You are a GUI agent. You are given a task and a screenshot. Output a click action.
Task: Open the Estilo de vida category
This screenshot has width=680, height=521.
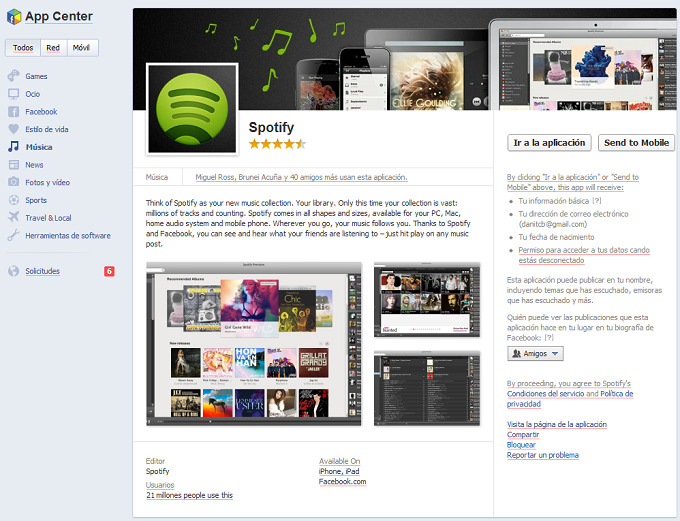47,129
